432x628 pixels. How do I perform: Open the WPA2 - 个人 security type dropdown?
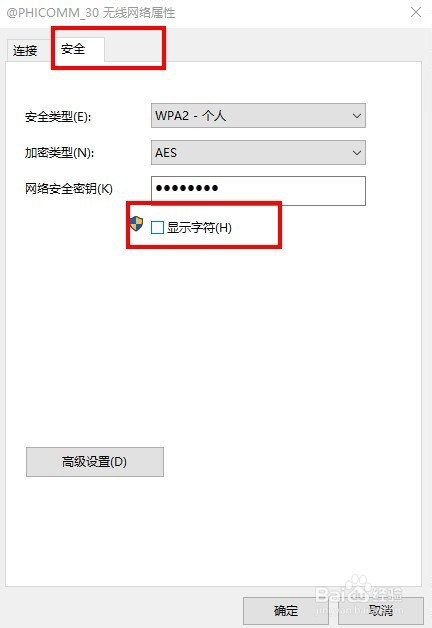[x=258, y=116]
